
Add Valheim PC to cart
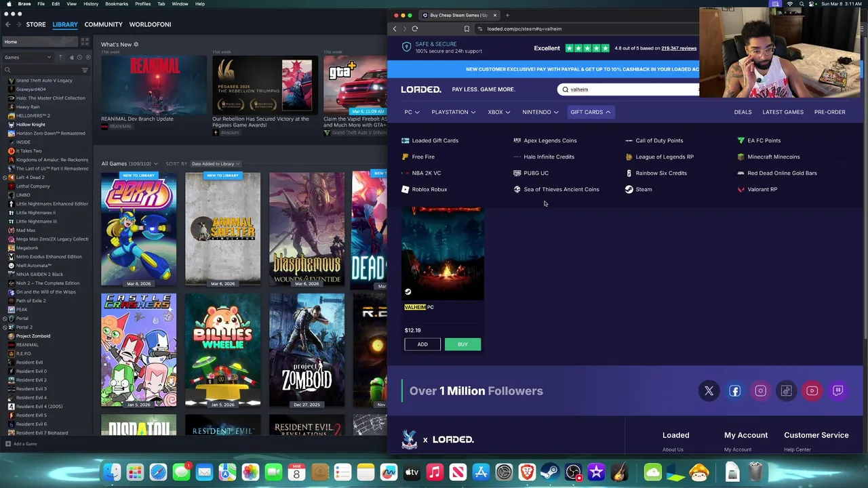point(422,344)
